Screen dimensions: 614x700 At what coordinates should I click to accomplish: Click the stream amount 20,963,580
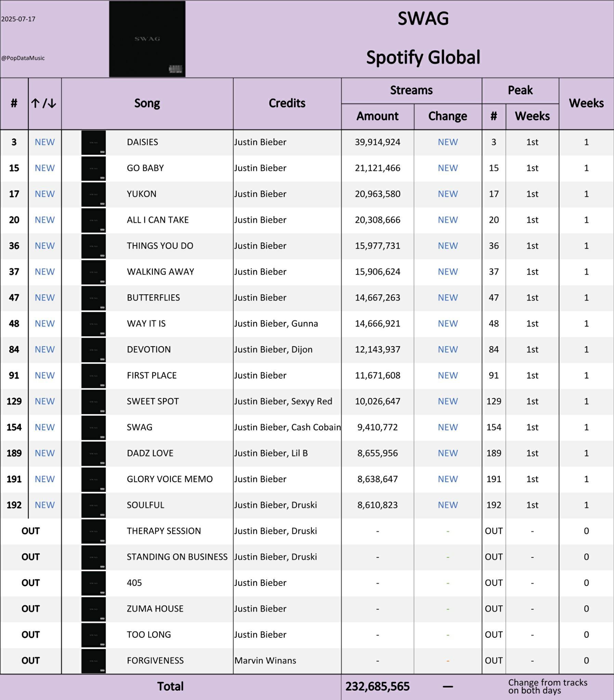pyautogui.click(x=378, y=194)
